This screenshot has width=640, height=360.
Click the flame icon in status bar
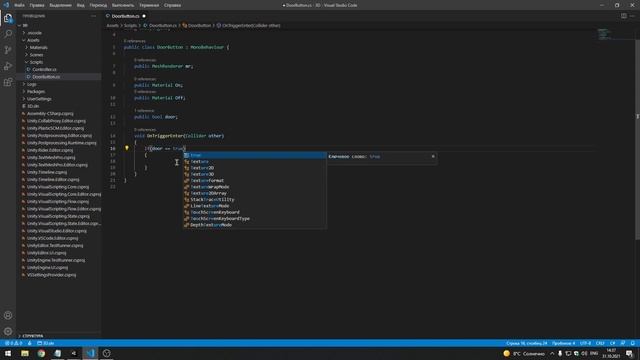pos(30,343)
